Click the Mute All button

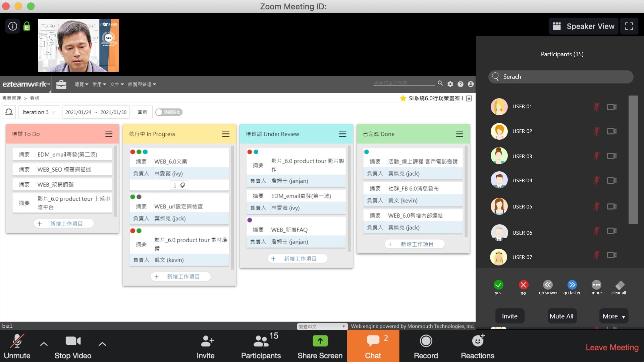tap(561, 316)
